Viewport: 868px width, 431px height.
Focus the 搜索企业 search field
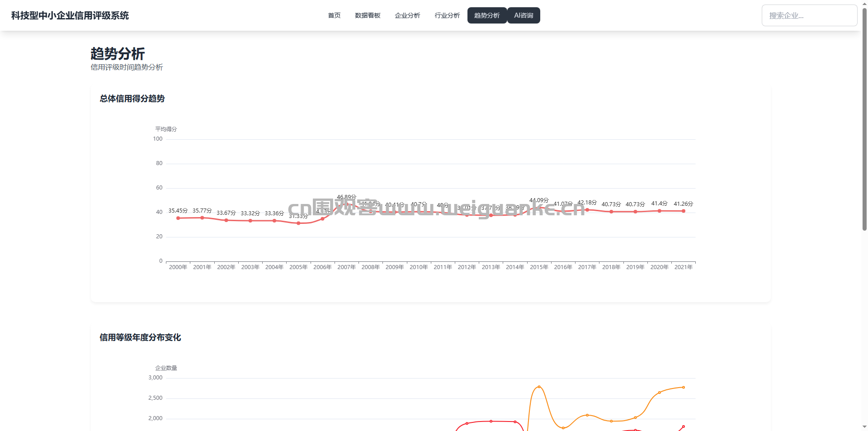(809, 15)
